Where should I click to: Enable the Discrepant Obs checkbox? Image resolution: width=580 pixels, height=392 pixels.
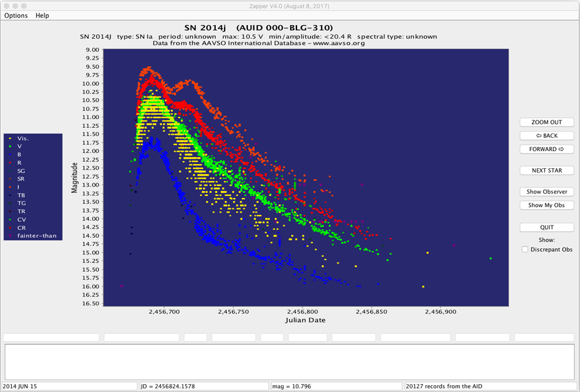(x=525, y=249)
